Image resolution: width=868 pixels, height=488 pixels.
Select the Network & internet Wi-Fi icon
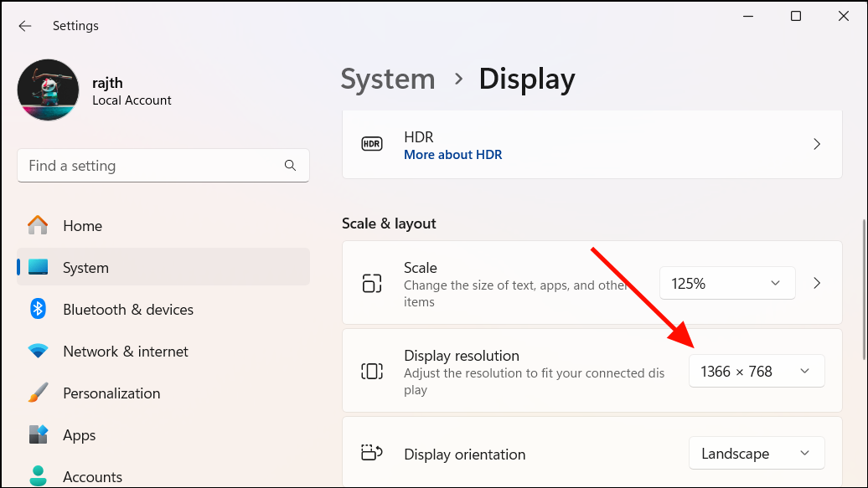point(38,351)
